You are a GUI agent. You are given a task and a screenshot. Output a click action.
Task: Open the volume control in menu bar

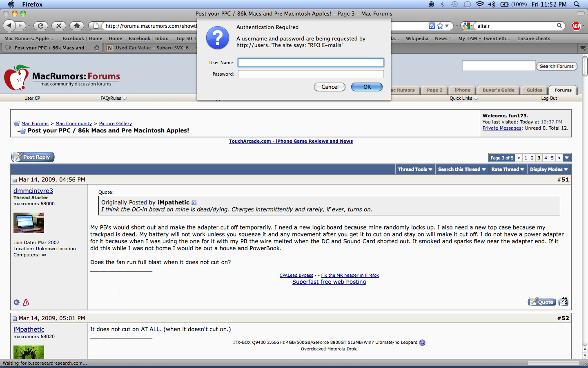tap(492, 4)
